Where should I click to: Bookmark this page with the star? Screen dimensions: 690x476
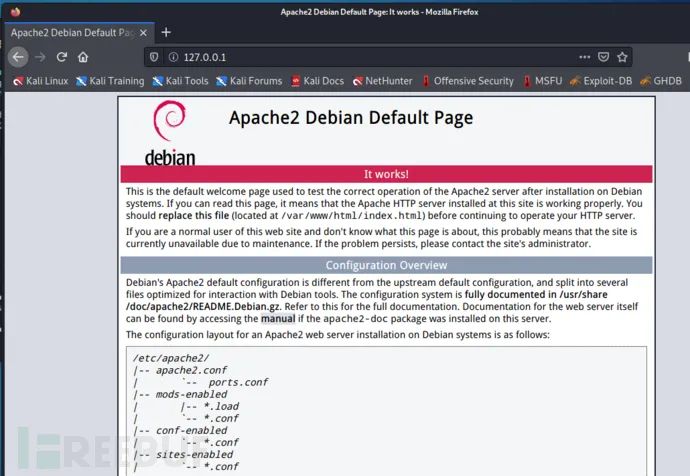click(x=622, y=57)
